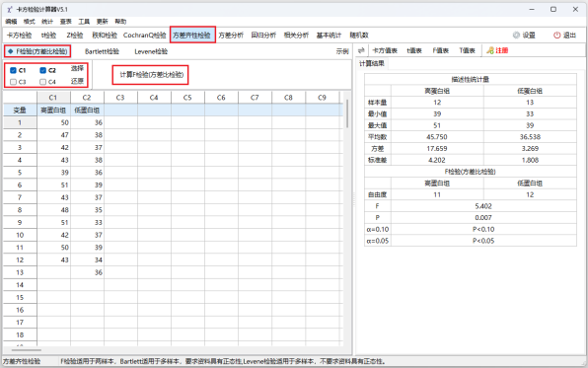
Task: Open the 计算结果 results tab
Action: click(372, 63)
